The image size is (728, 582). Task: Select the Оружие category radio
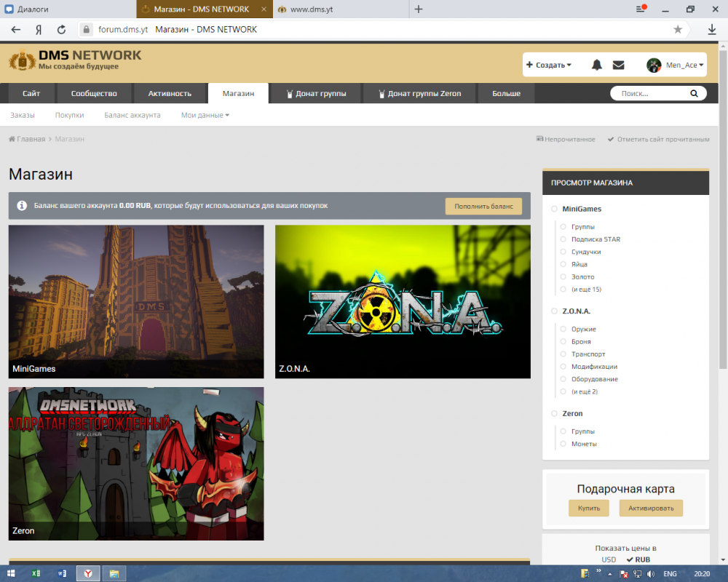[563, 329]
